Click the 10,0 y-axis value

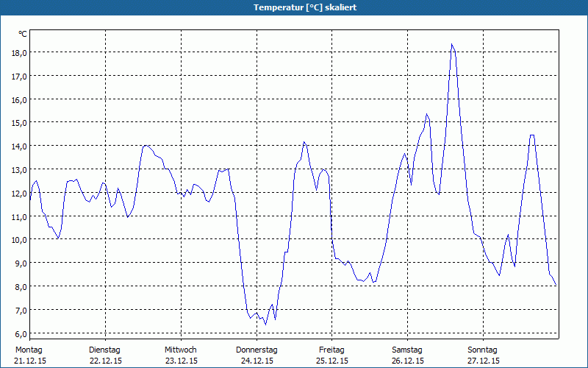coord(20,240)
